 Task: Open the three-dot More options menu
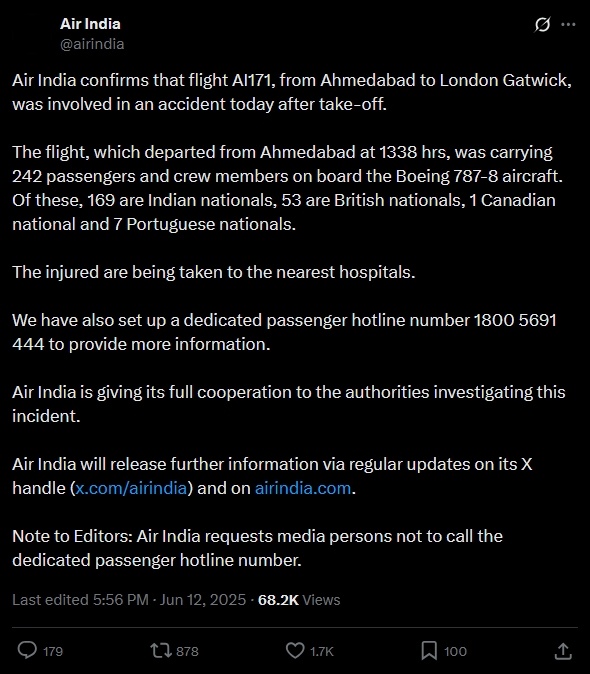[568, 25]
